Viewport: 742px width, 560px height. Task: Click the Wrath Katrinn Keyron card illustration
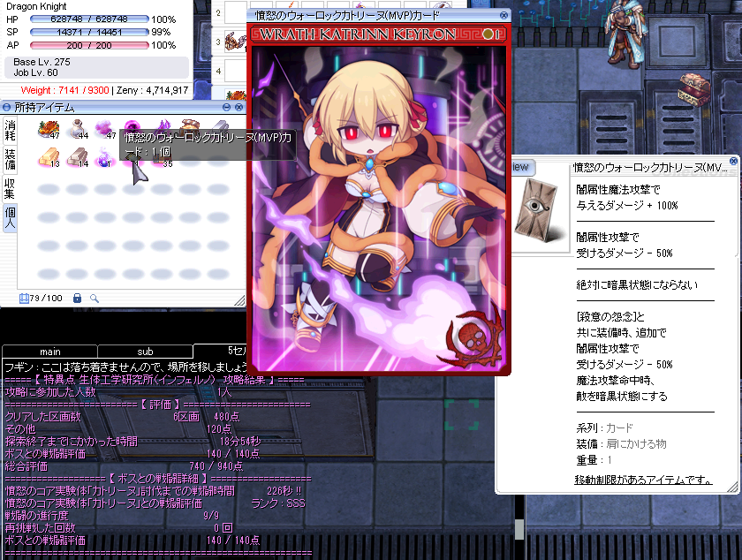click(379, 207)
